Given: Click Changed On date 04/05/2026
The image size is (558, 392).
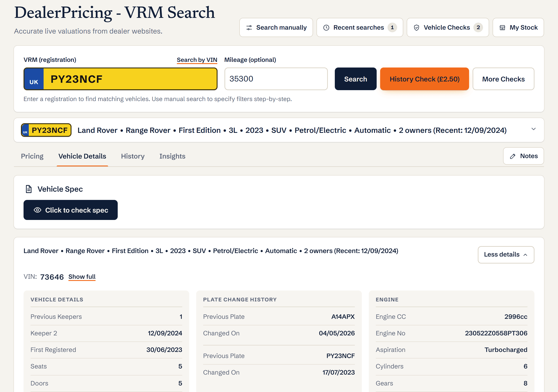Looking at the screenshot, I should point(337,333).
